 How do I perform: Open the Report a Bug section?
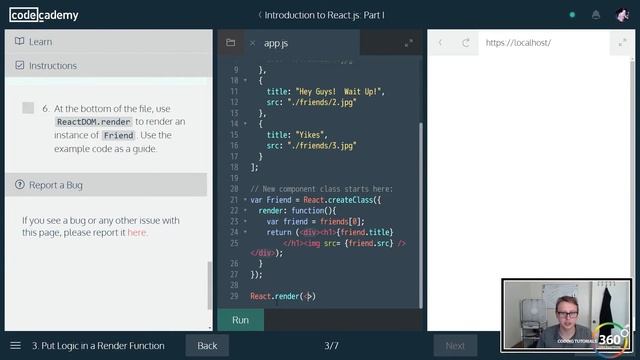tap(106, 184)
